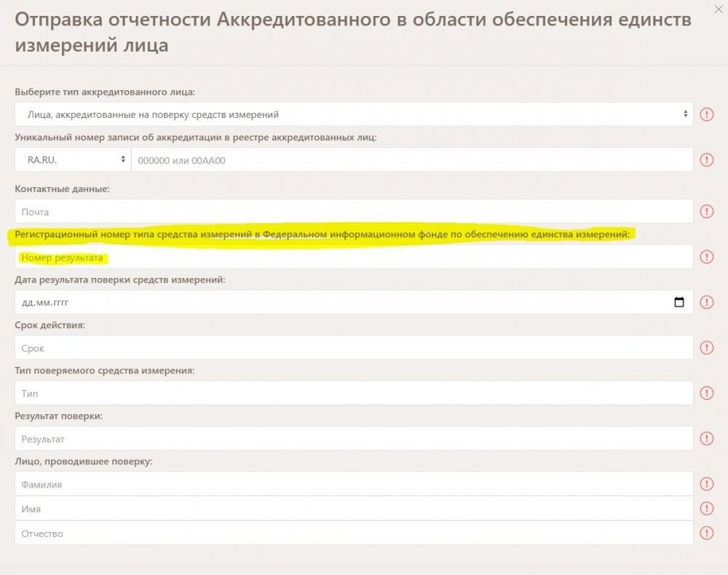Click the warning icon next to Тип поверяемого средства field
This screenshot has height=575, width=728.
(x=707, y=393)
